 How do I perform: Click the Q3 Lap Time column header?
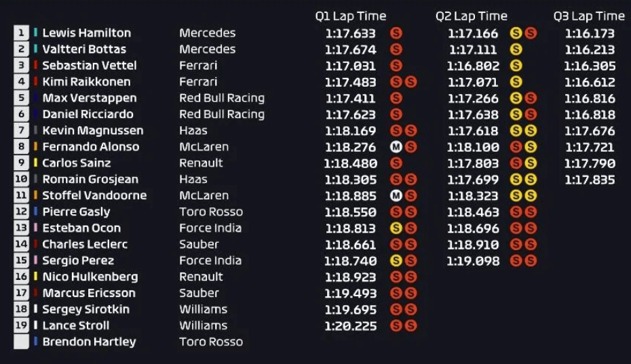pos(589,16)
